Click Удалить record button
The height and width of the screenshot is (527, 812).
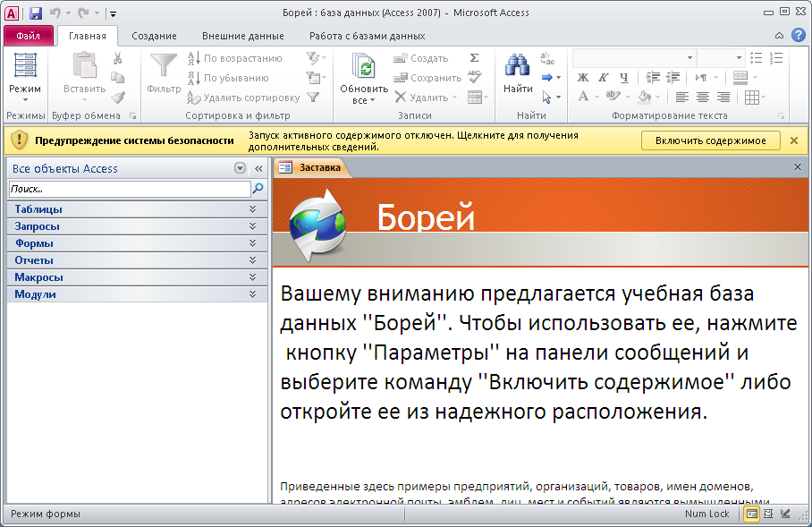click(427, 98)
